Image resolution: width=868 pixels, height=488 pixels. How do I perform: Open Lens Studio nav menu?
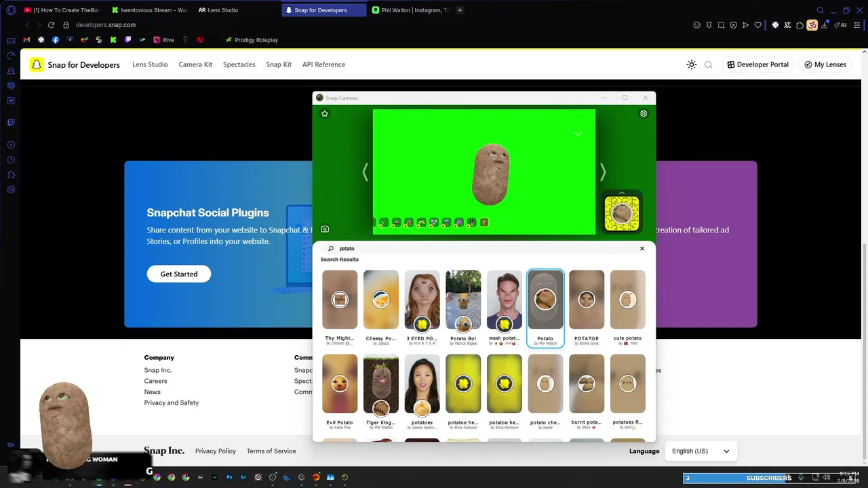150,64
